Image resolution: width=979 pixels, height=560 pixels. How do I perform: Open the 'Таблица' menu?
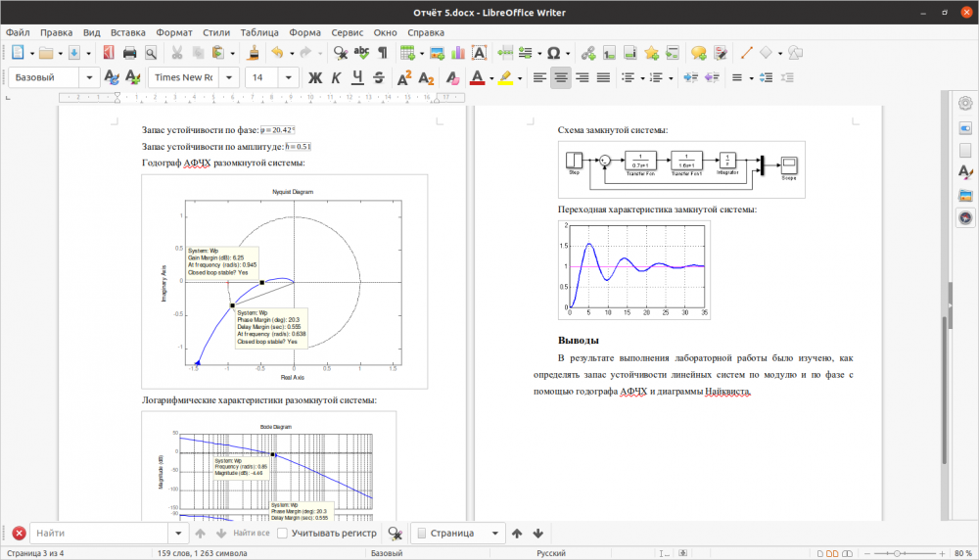point(258,32)
